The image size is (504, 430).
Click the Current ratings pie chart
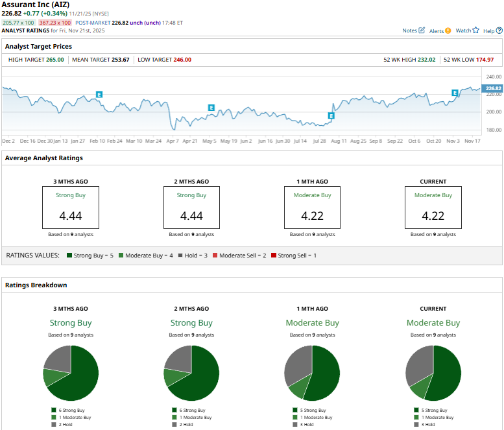point(433,373)
